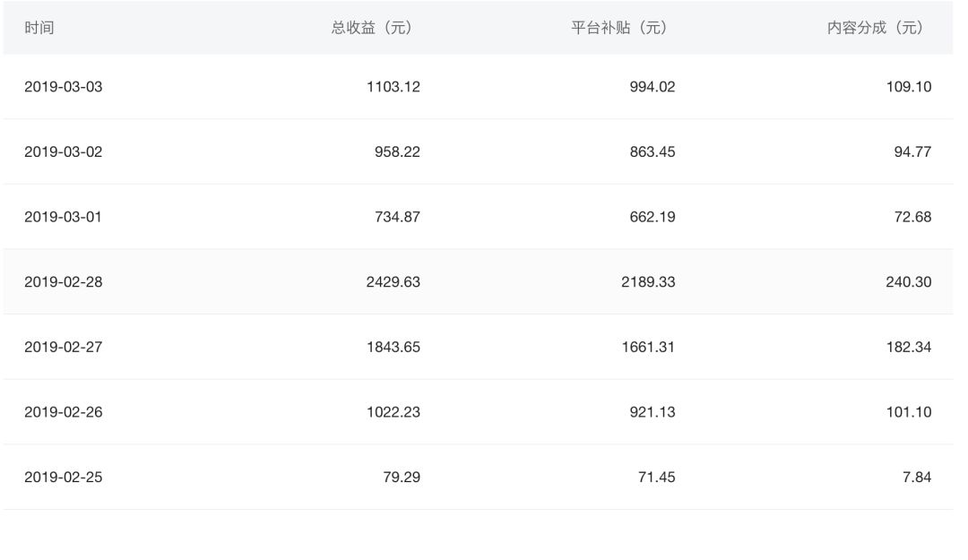Select the 2019-03-02 date cell
The width and height of the screenshot is (968, 560).
pyautogui.click(x=63, y=152)
